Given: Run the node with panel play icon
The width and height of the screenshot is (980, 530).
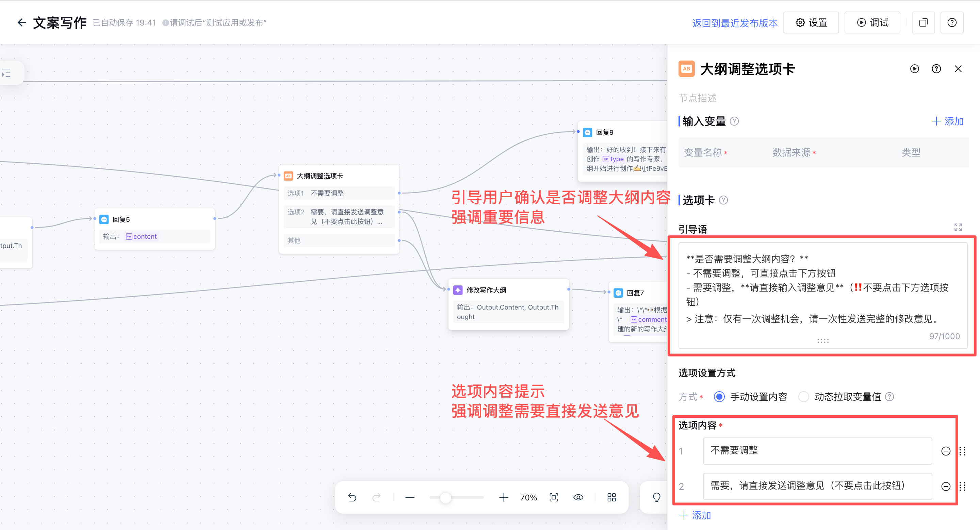Looking at the screenshot, I should click(915, 69).
